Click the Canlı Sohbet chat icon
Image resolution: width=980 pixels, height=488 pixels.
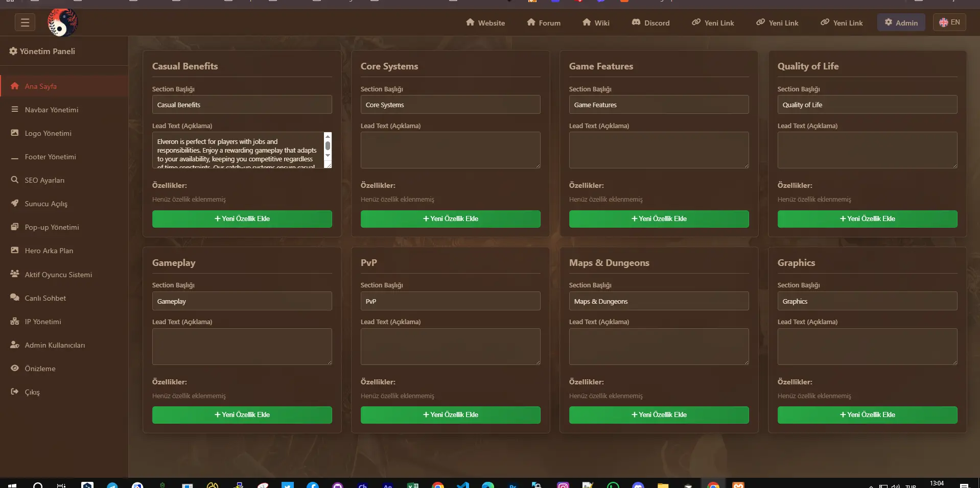point(15,298)
